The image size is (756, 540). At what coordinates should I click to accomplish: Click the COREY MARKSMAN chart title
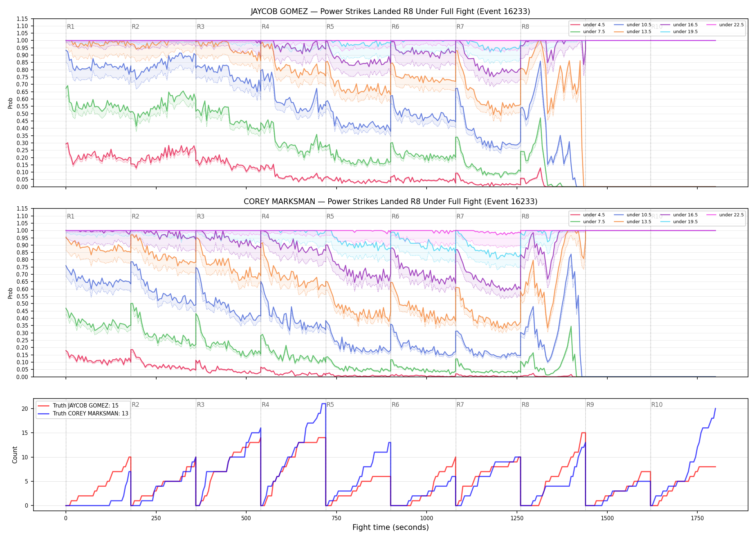(391, 202)
